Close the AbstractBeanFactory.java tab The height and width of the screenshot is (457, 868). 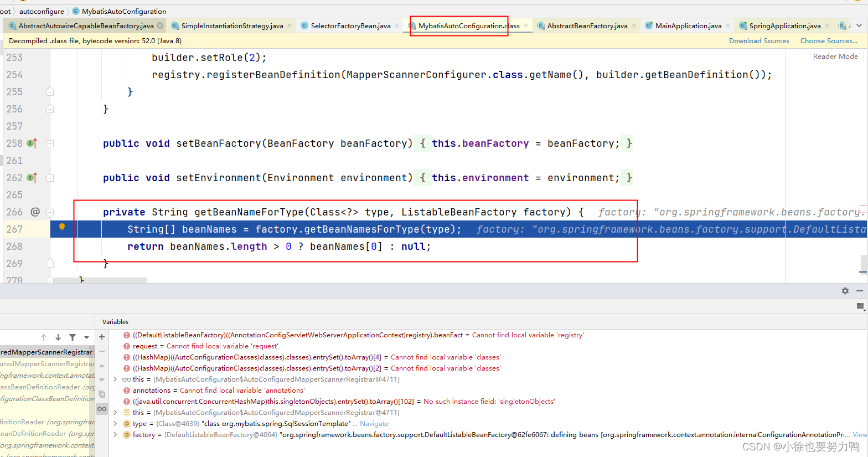tap(634, 25)
